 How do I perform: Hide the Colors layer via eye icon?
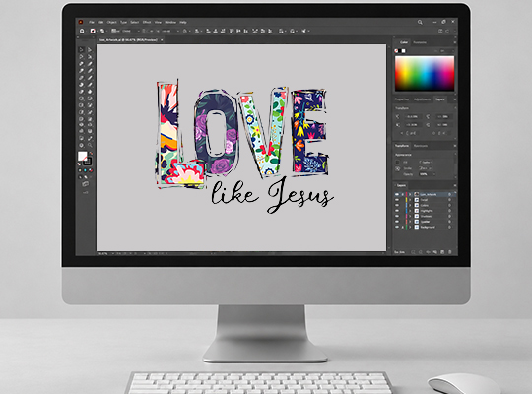tap(397, 205)
